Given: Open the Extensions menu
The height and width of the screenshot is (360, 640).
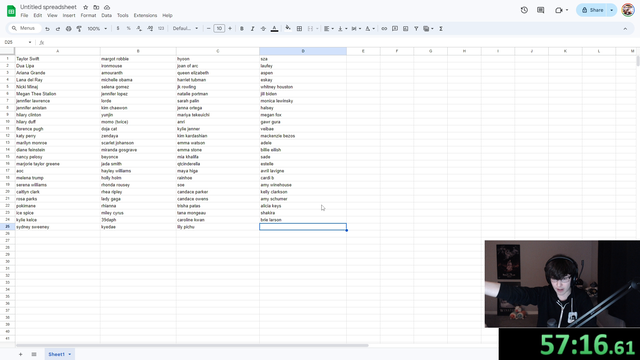Looking at the screenshot, I should (145, 16).
